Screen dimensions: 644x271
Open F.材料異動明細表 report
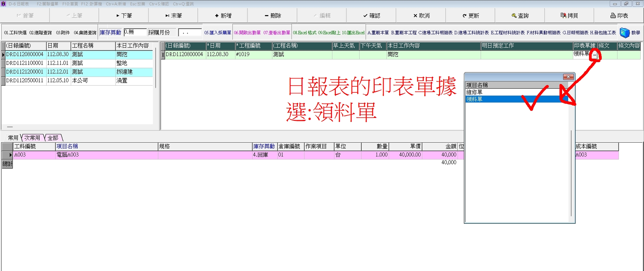[x=543, y=33]
